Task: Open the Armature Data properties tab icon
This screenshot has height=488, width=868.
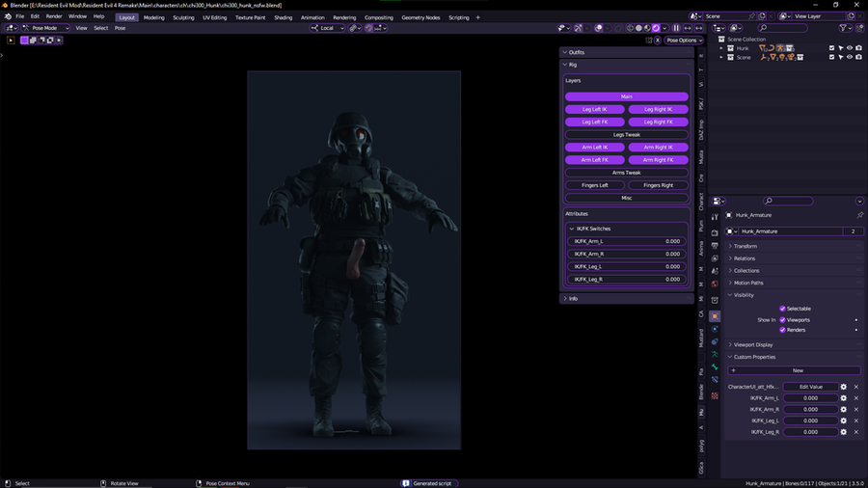Action: coord(715,354)
